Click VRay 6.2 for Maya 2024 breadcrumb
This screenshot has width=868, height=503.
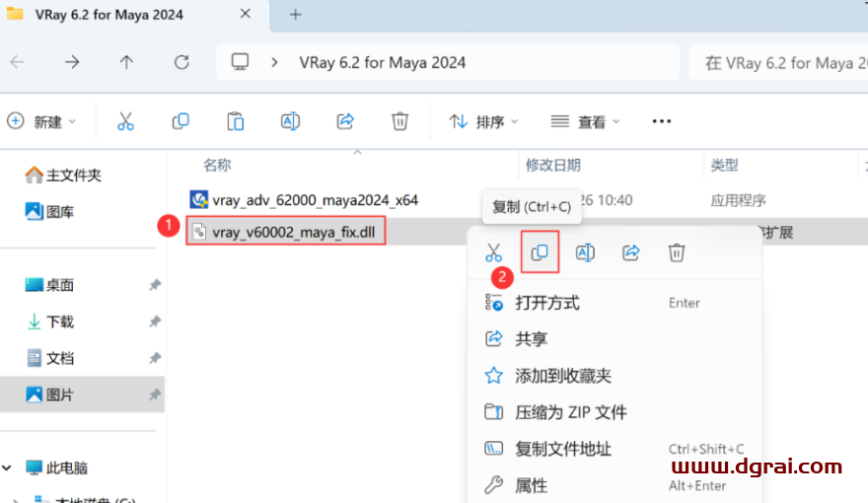point(383,62)
